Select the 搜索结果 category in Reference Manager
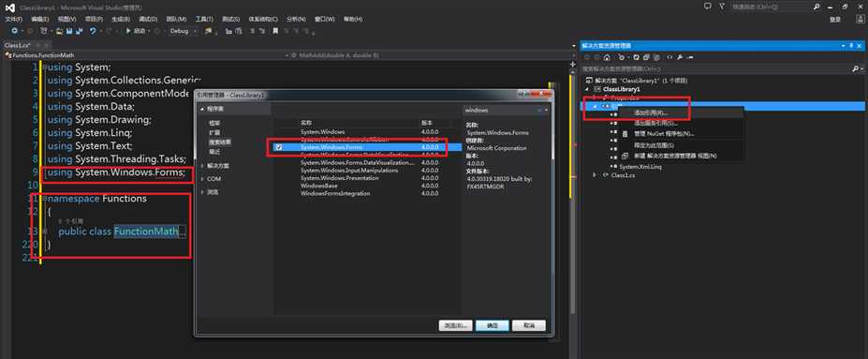The image size is (868, 359). [220, 142]
